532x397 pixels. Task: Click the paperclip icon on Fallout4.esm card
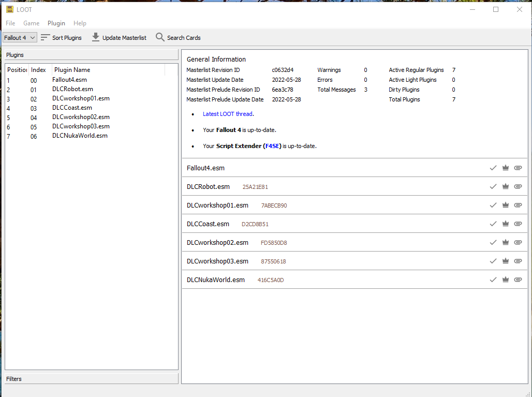[x=518, y=168]
